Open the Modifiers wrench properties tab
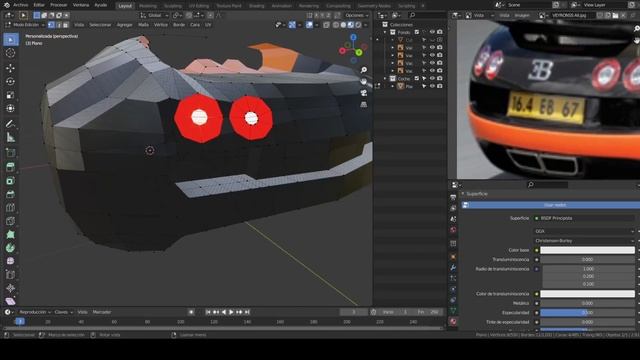The height and width of the screenshot is (360, 640). (453, 267)
